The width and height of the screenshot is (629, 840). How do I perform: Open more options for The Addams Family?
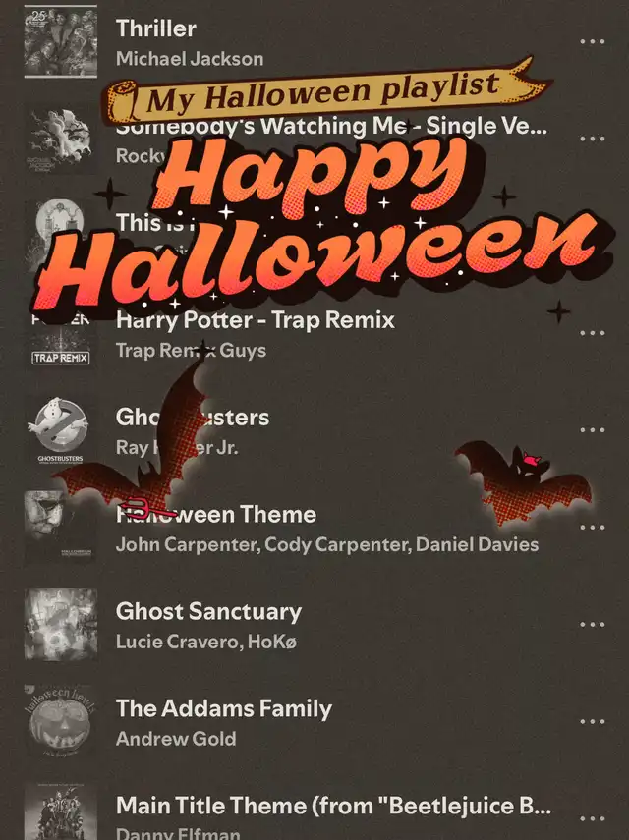[593, 721]
